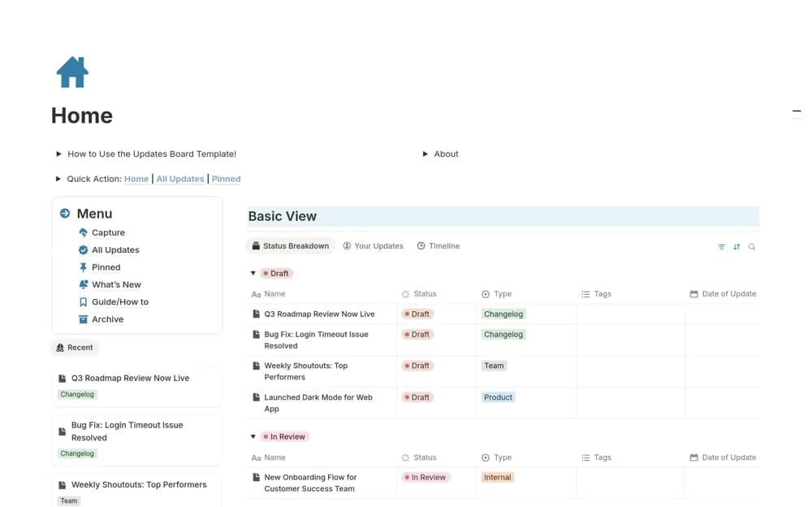Click Draft status tag of Launched Dark Mode row
Viewport: 812px width, 507px height.
coord(417,397)
